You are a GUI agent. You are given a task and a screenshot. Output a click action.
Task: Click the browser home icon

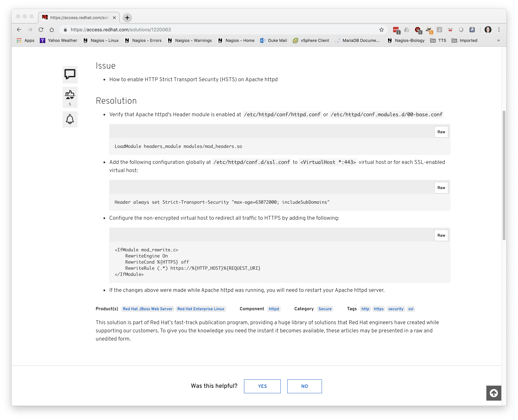pos(52,29)
